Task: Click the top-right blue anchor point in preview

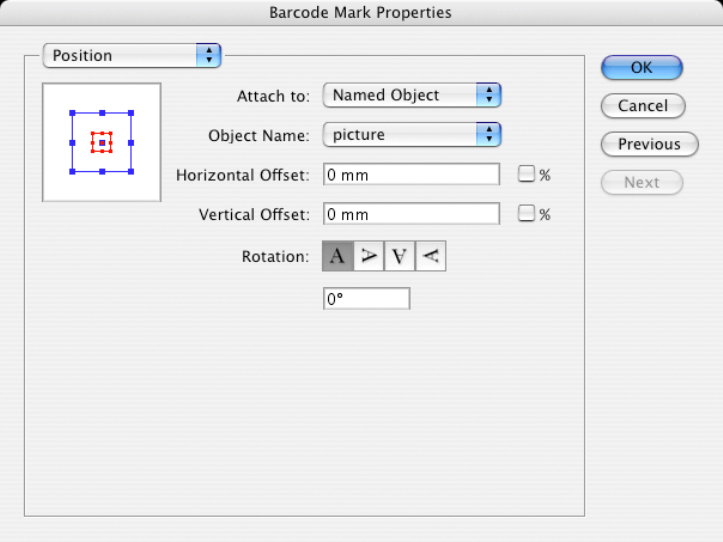Action: (131, 113)
